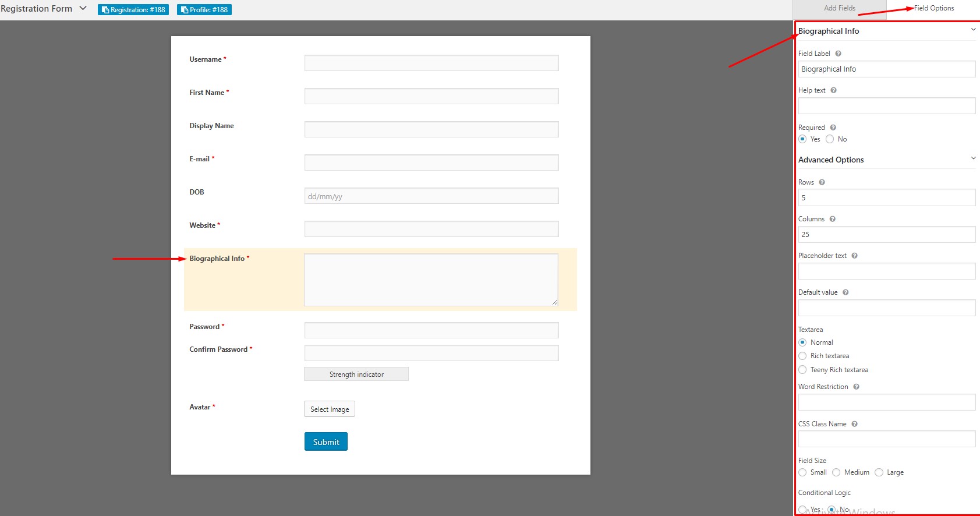Copy the Profile: #188 shortcode

point(204,10)
